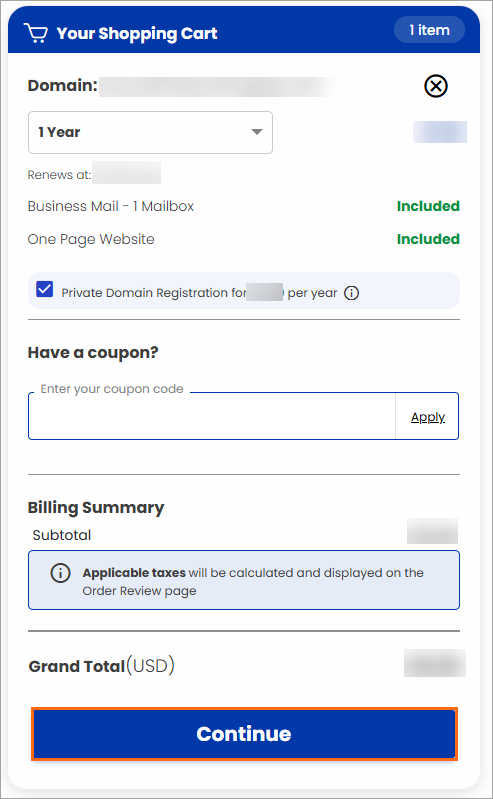
Task: Click the 1 item badge
Action: click(x=429, y=30)
